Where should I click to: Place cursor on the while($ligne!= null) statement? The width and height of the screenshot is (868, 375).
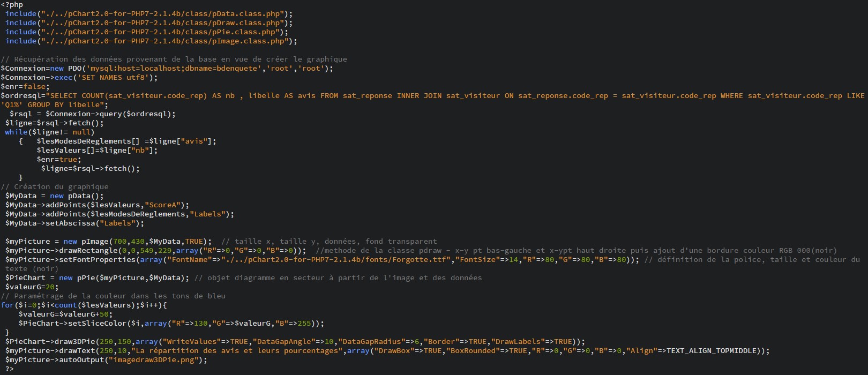coord(49,132)
